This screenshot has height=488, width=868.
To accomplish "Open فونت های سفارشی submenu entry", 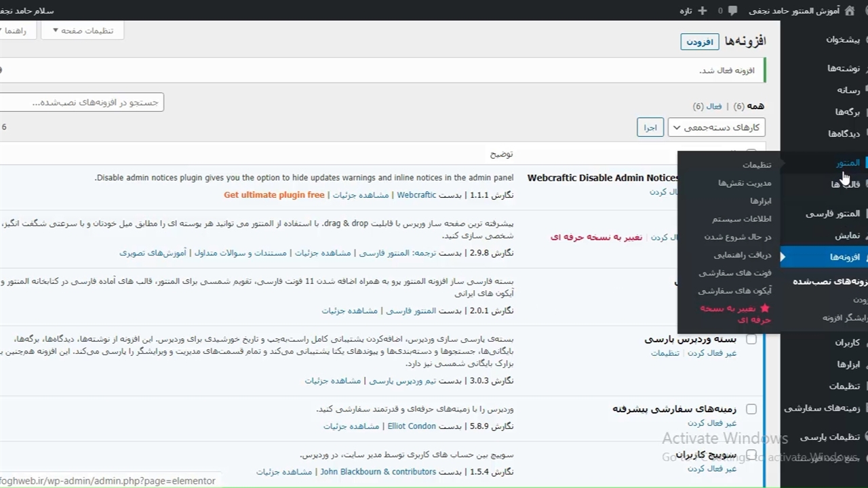I will (735, 272).
